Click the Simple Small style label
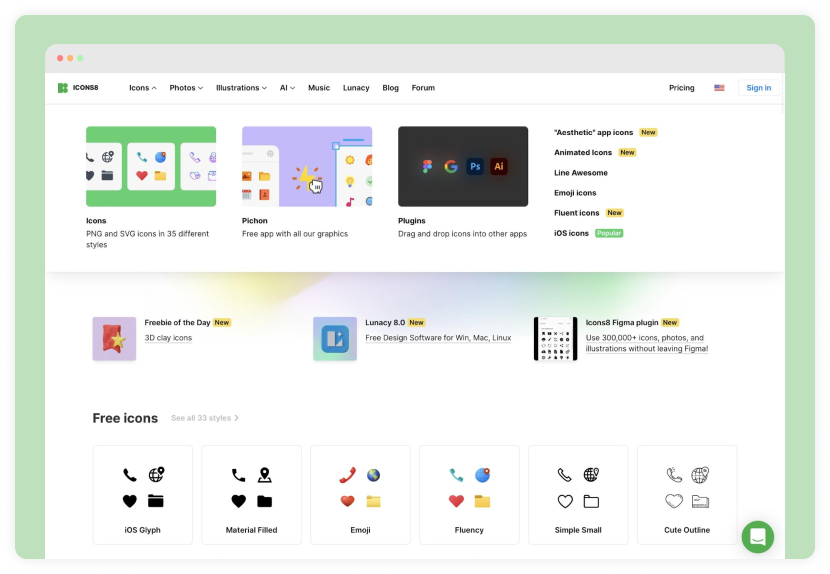The width and height of the screenshot is (830, 574). [x=578, y=530]
